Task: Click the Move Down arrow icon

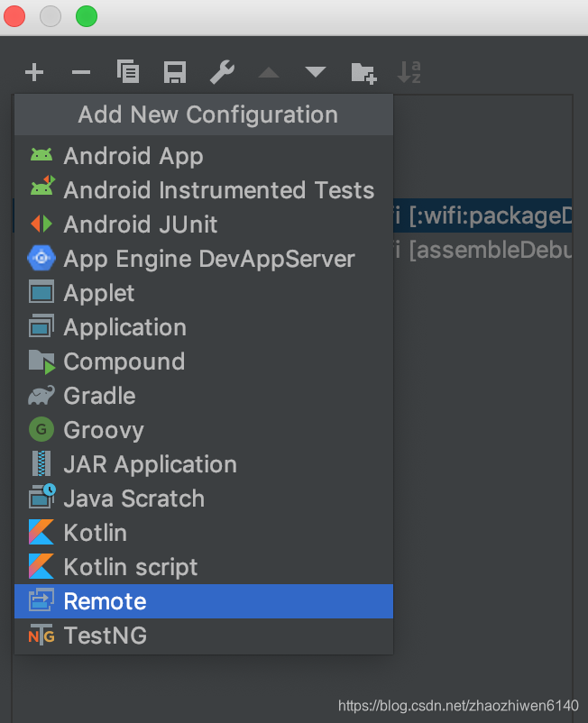Action: coord(316,72)
